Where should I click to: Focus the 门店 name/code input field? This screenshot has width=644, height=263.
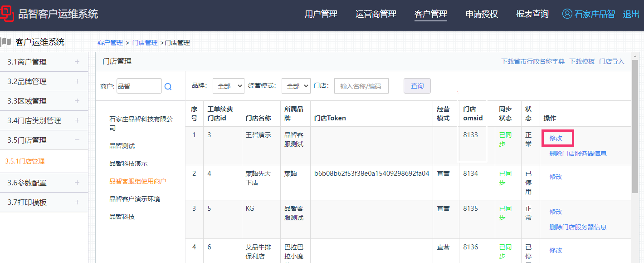[361, 86]
